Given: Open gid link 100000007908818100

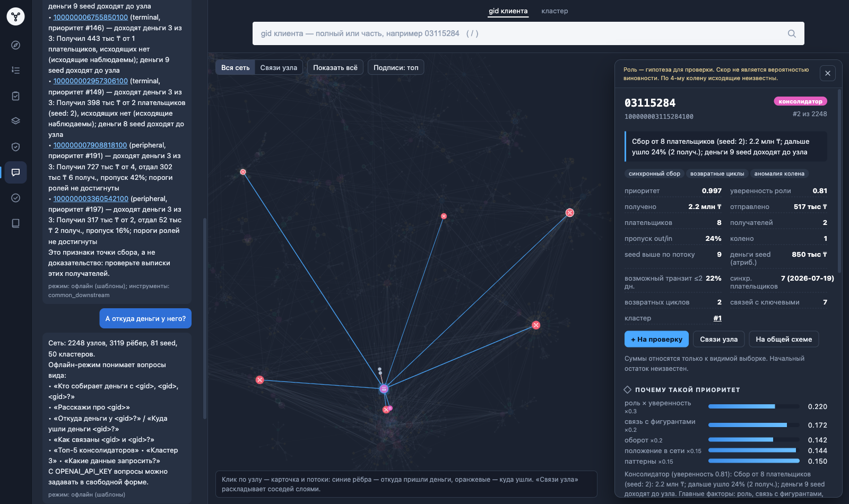Looking at the screenshot, I should pos(90,145).
